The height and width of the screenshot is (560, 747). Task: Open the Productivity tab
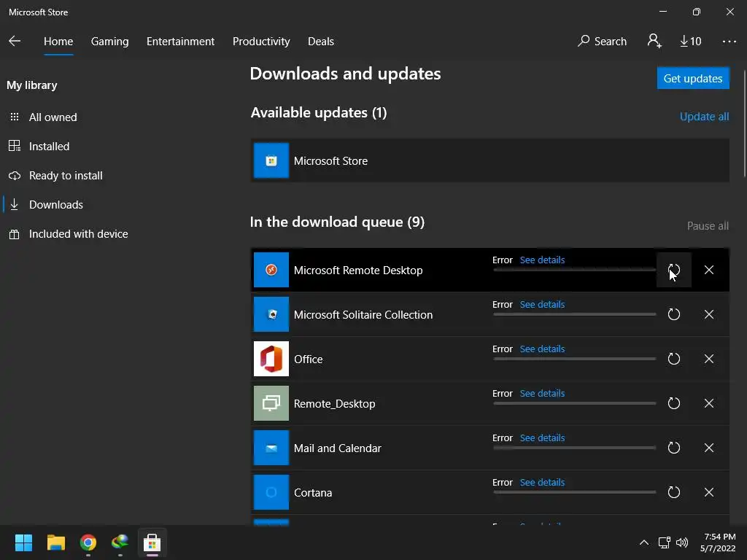[x=261, y=42]
